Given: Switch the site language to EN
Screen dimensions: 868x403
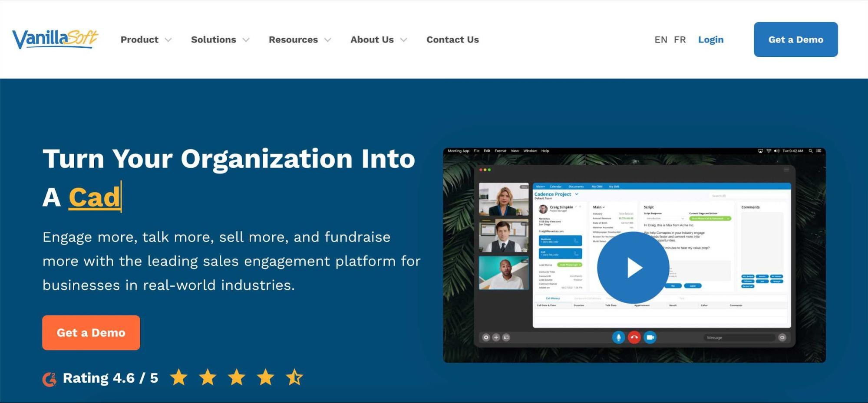Looking at the screenshot, I should [x=661, y=39].
